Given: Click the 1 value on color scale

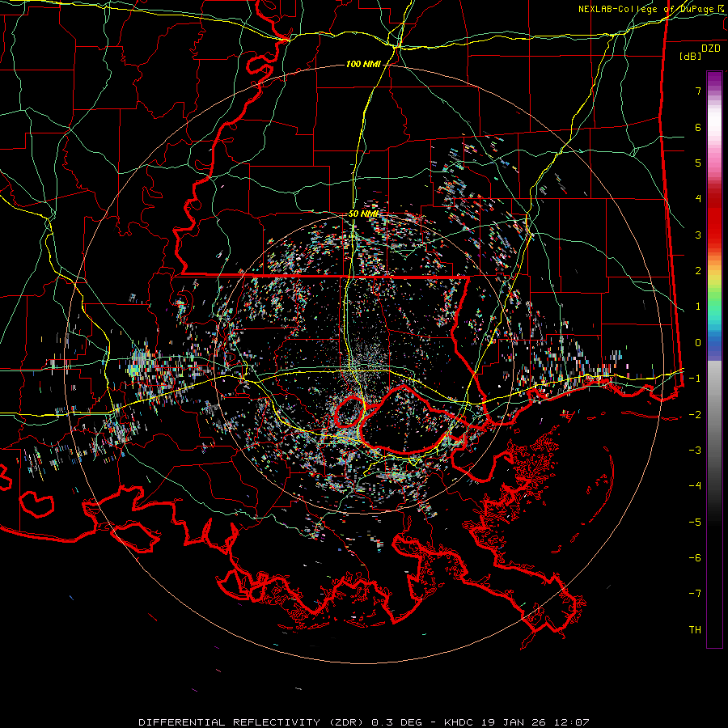Looking at the screenshot, I should point(698,307).
